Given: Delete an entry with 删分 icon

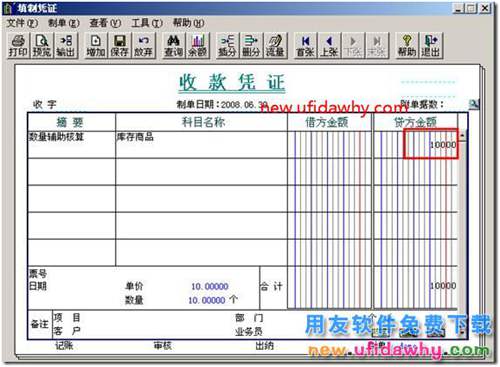Looking at the screenshot, I should 251,46.
